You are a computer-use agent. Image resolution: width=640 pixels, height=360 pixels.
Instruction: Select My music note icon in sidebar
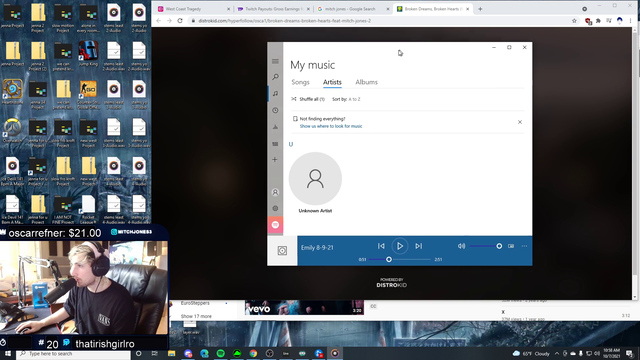(275, 93)
